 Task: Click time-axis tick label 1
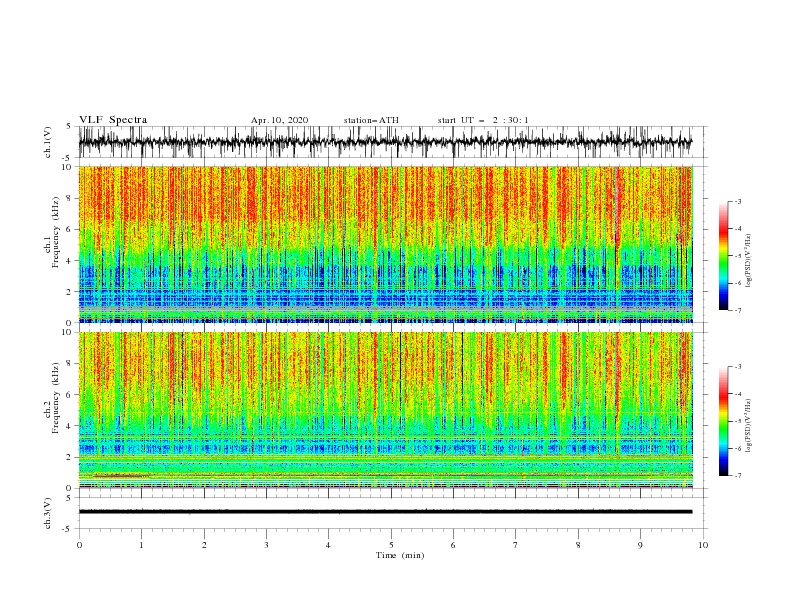[141, 545]
